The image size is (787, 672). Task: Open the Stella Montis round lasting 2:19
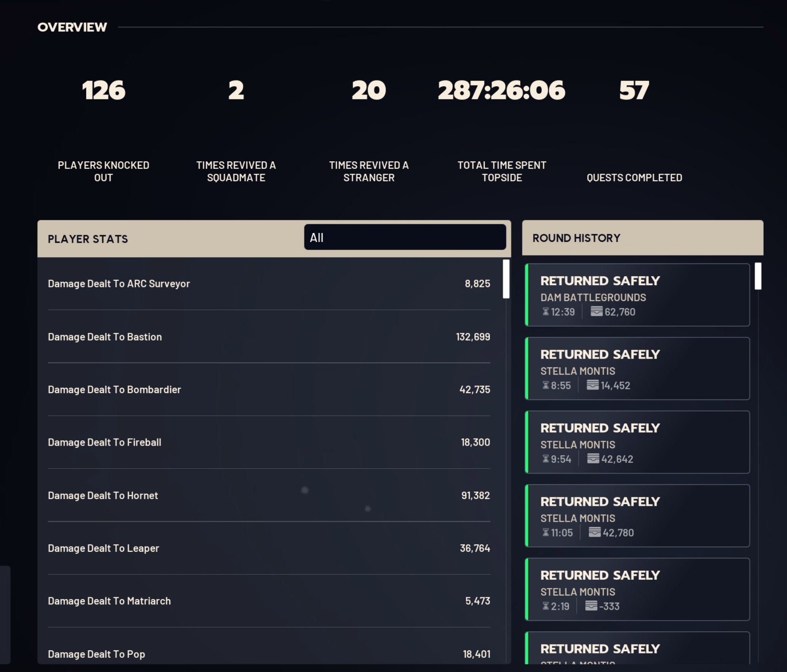[637, 589]
